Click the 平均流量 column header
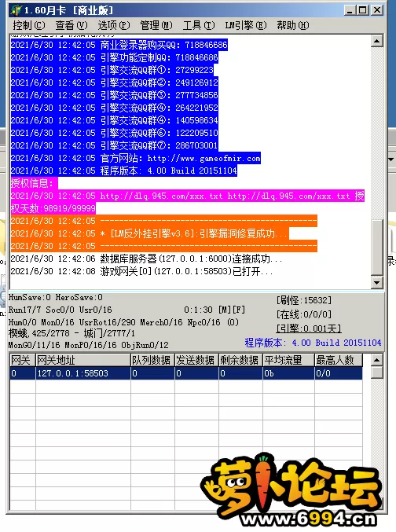Image resolution: width=396 pixels, height=532 pixels. click(x=289, y=360)
